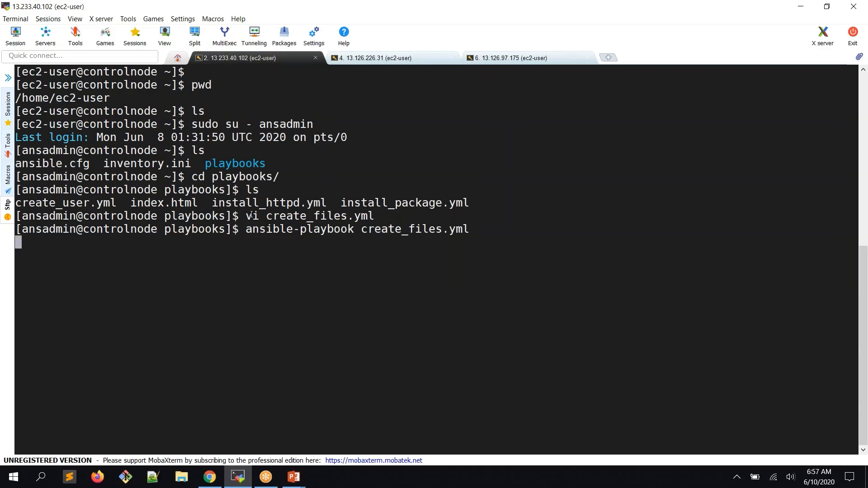This screenshot has height=488, width=868.
Task: Open Sublime Text from taskbar
Action: 69,477
